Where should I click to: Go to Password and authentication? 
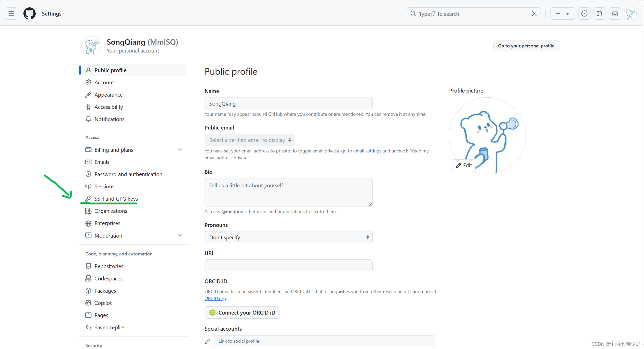pyautogui.click(x=128, y=174)
